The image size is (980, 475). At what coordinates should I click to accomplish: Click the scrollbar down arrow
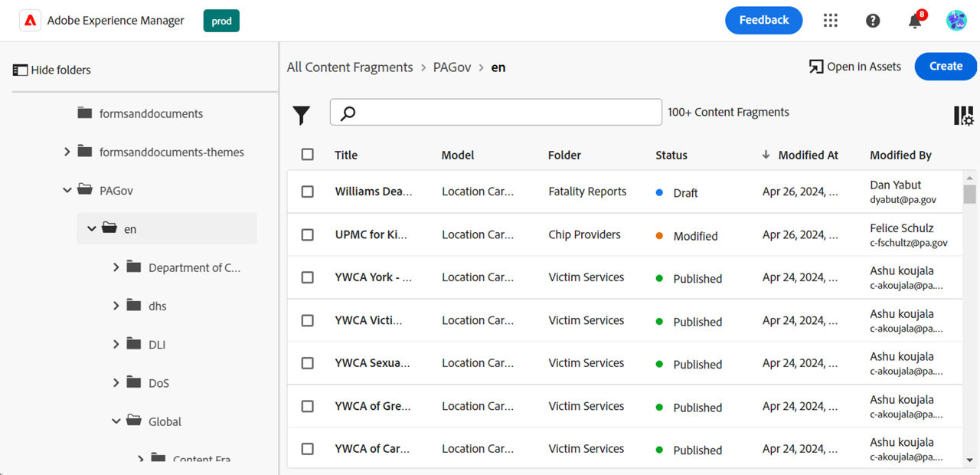(970, 460)
